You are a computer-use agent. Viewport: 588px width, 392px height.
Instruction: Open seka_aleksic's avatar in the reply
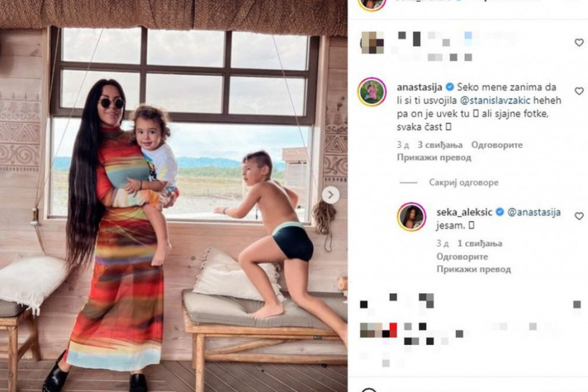click(412, 217)
